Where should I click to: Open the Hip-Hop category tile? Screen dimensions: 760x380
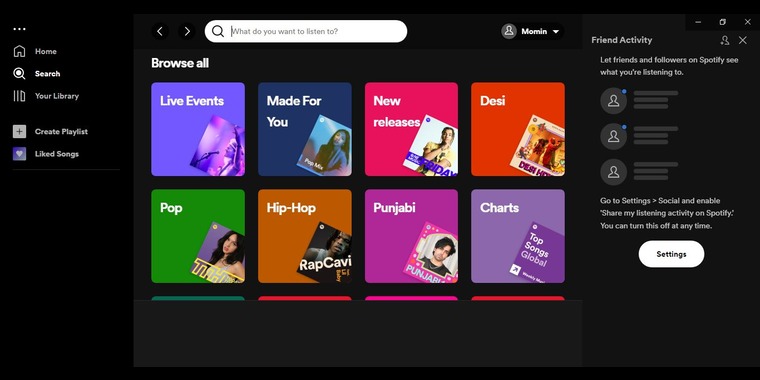tap(305, 236)
